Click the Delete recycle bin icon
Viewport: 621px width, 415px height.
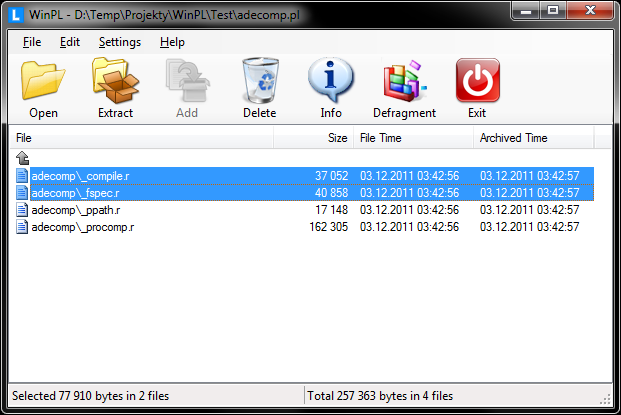coord(260,80)
